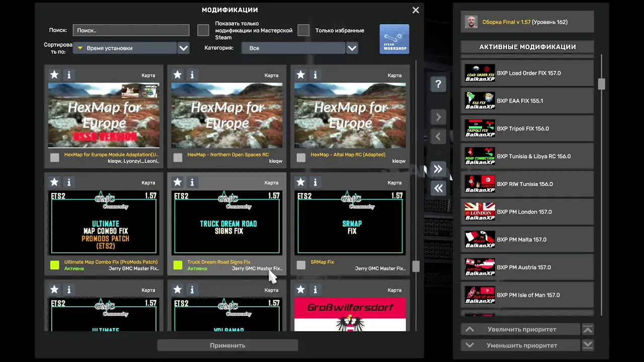Open the 'Время установки' sort dropdown

[x=125, y=48]
